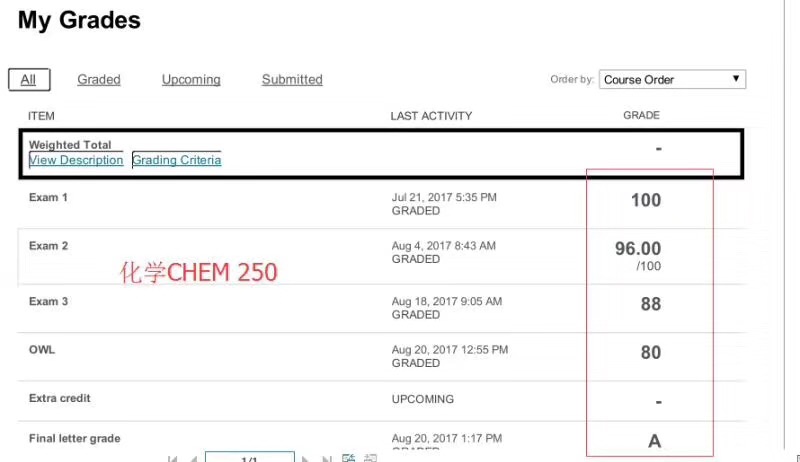Open the Order by Course Order dropdown

[672, 80]
